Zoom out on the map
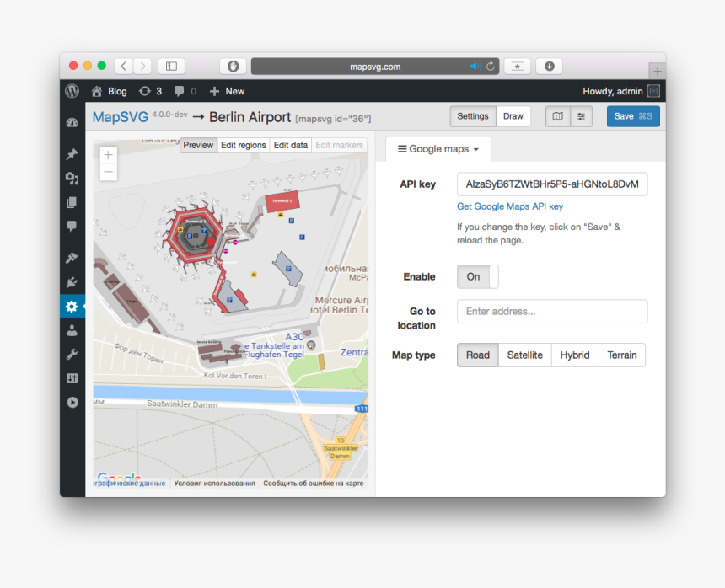Screen dimensions: 725x588 (108, 172)
